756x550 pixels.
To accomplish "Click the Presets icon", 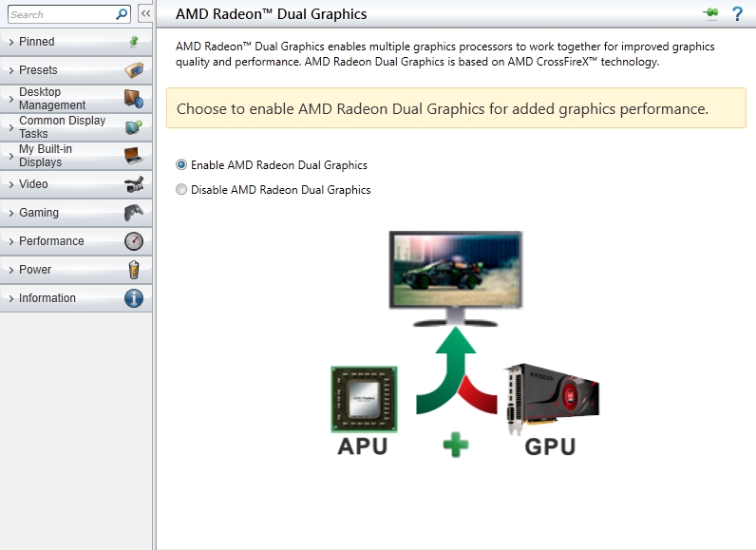I will [x=134, y=70].
